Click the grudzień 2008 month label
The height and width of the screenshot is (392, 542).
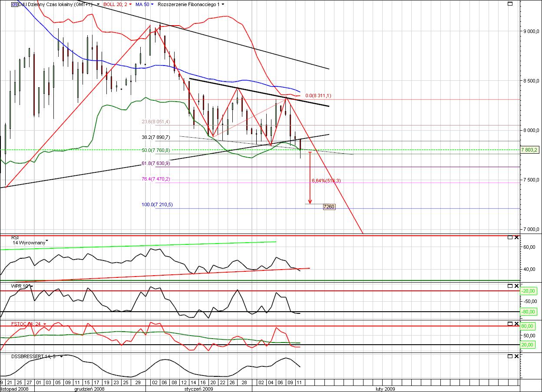(x=89, y=389)
